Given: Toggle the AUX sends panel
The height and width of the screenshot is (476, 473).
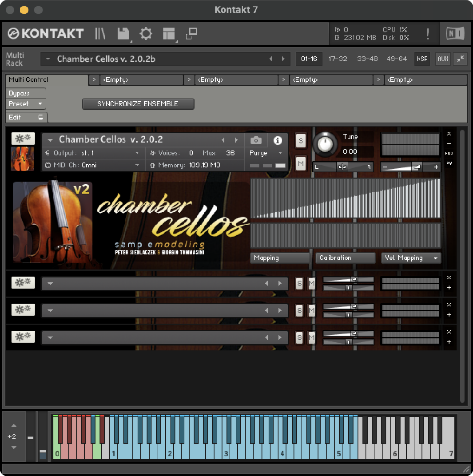Looking at the screenshot, I should click(443, 59).
